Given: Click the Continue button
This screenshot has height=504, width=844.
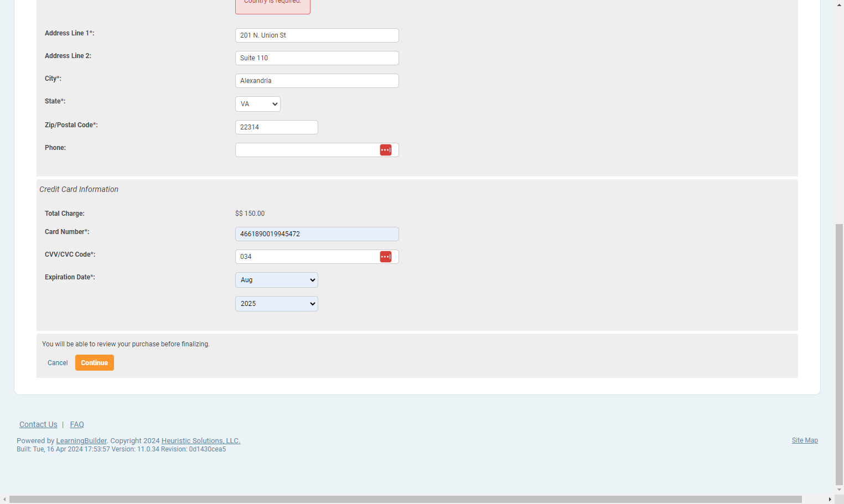Looking at the screenshot, I should click(95, 363).
